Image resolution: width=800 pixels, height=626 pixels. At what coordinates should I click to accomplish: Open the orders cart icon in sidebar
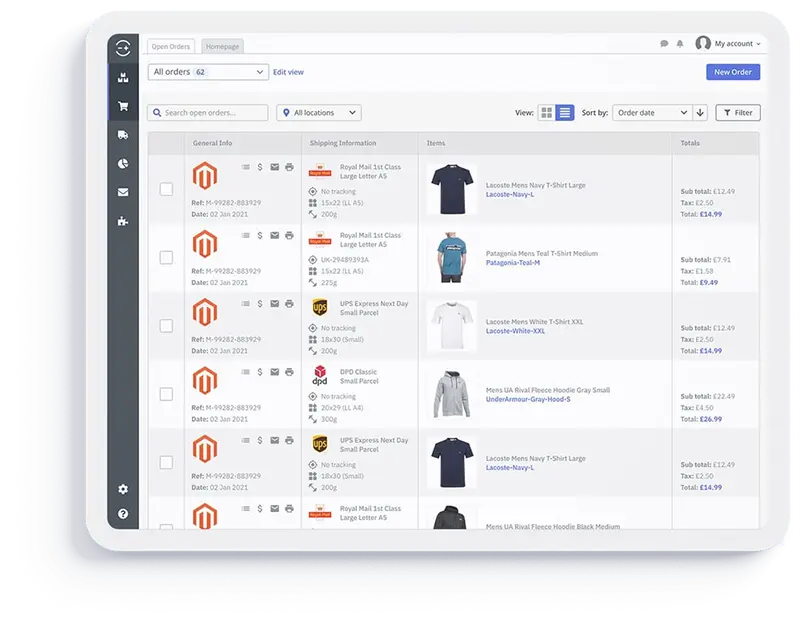point(123,106)
